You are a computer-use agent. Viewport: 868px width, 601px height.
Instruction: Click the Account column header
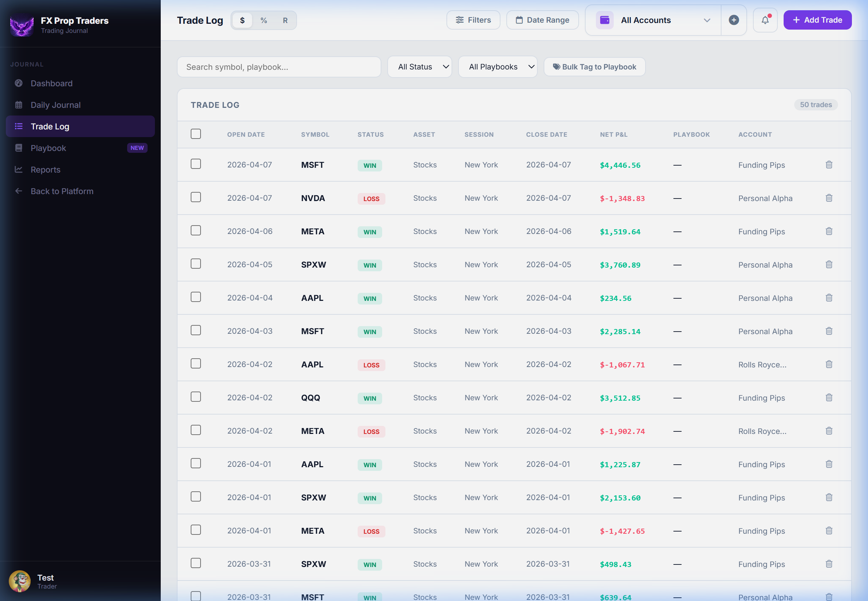[755, 135]
